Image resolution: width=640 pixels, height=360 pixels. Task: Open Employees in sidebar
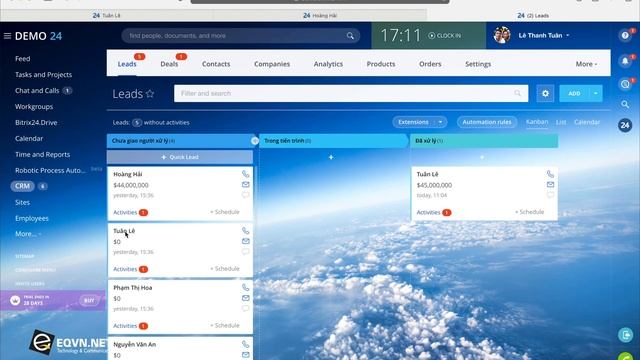click(x=32, y=218)
